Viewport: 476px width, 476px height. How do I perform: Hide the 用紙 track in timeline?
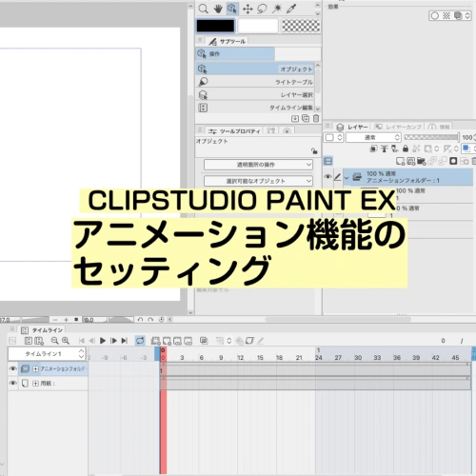pos(13,383)
